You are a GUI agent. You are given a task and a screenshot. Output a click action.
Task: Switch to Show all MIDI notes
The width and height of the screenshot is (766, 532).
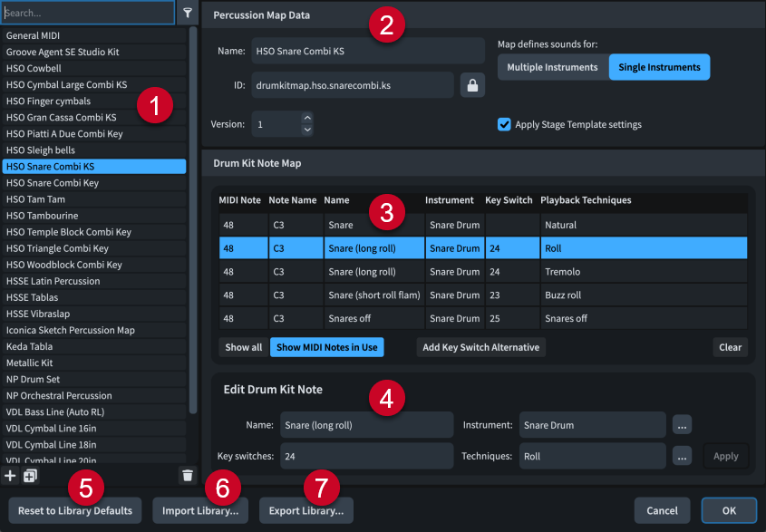pyautogui.click(x=243, y=347)
